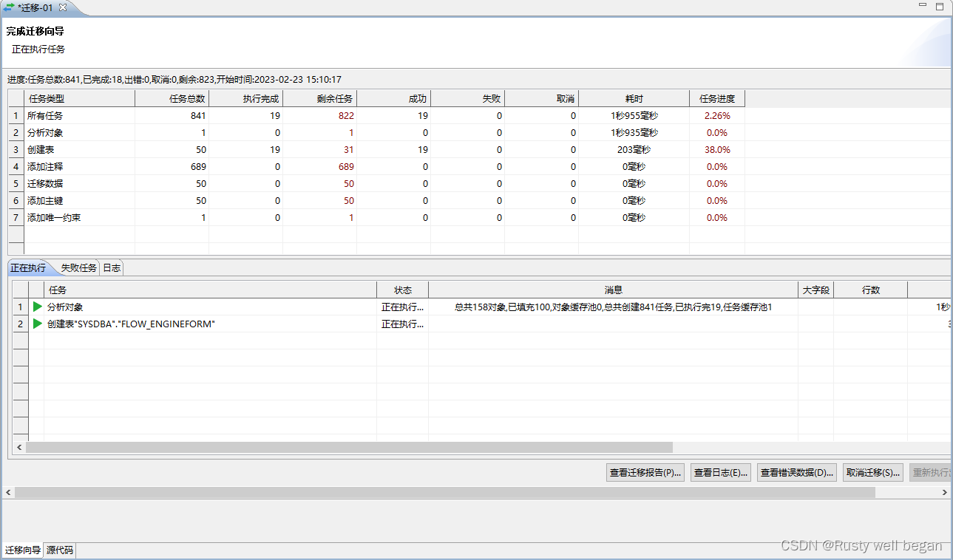The width and height of the screenshot is (953, 560).
Task: Click the 任务进度 column header
Action: point(717,98)
